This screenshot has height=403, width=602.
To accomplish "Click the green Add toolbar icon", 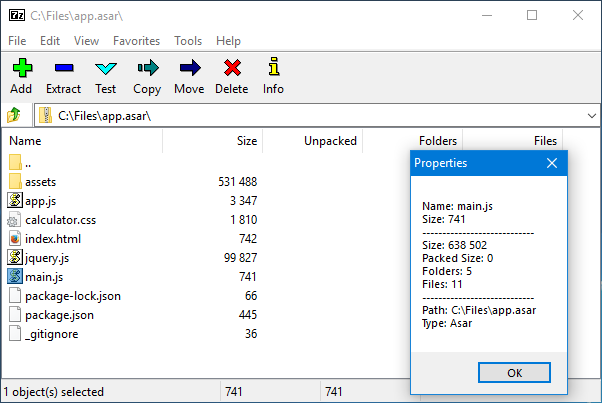I will (x=22, y=68).
